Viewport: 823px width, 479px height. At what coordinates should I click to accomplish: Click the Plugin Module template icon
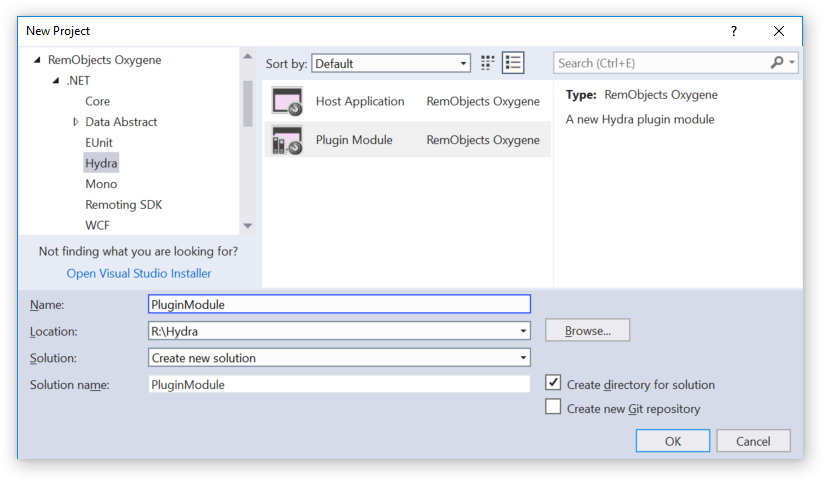pyautogui.click(x=287, y=140)
